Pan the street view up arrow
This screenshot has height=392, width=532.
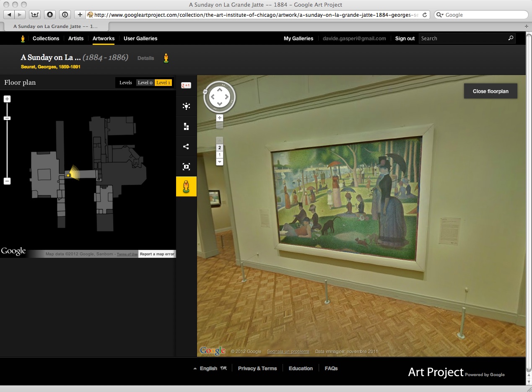219,90
